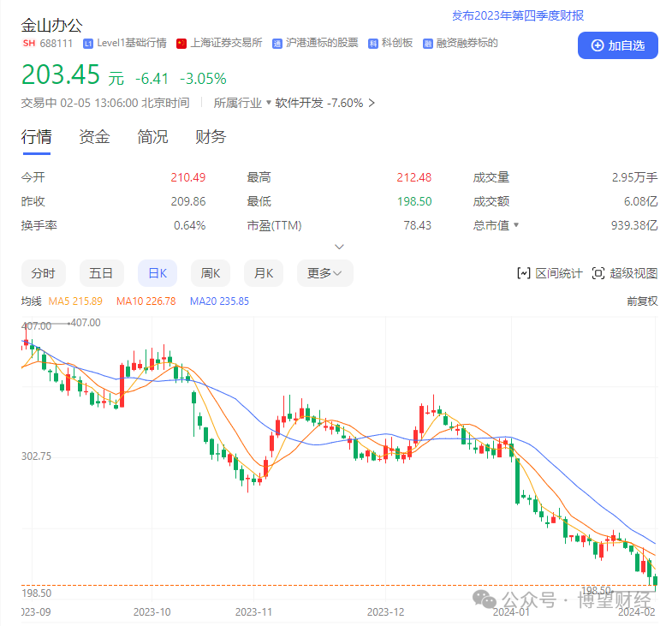Click the 科创板 tag icon
Image resolution: width=672 pixels, height=626 pixels.
[x=373, y=44]
